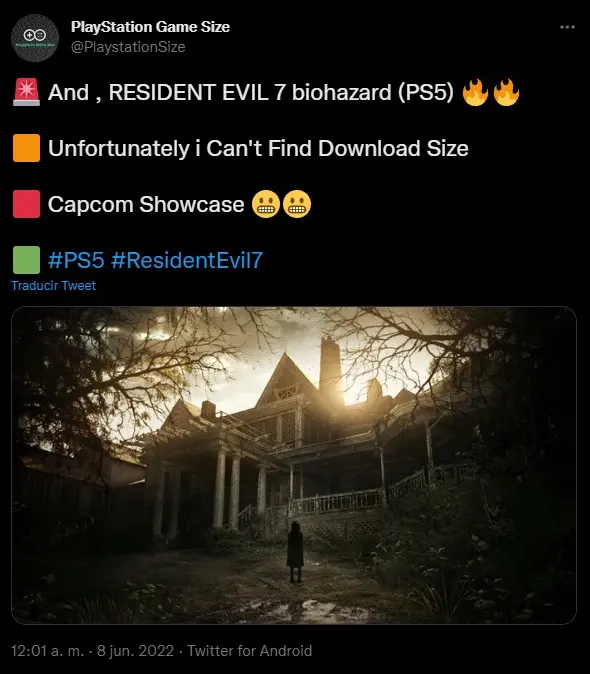
Task: Click Traducir Tweet to translate
Action: pos(53,285)
